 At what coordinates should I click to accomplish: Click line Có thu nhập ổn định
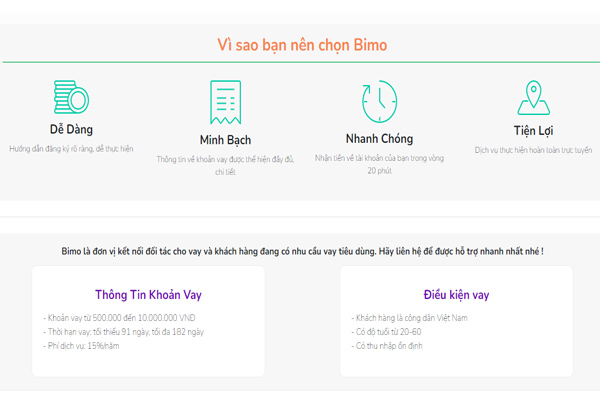click(387, 346)
